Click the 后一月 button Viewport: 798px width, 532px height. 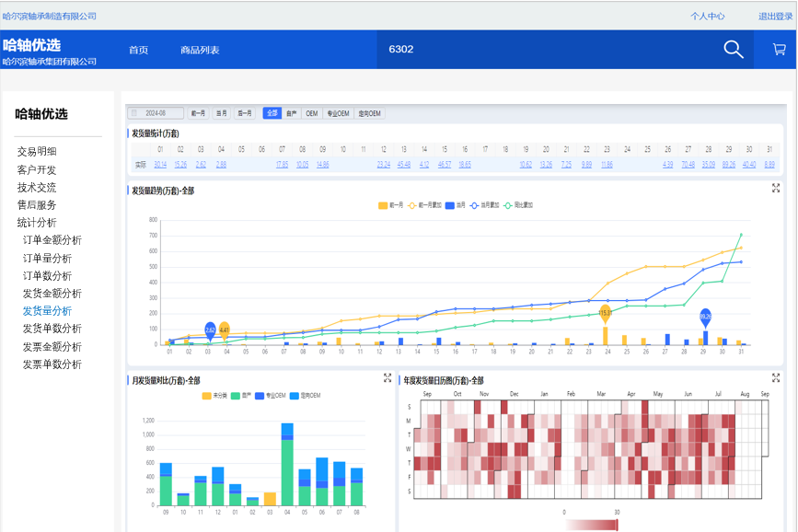[245, 113]
